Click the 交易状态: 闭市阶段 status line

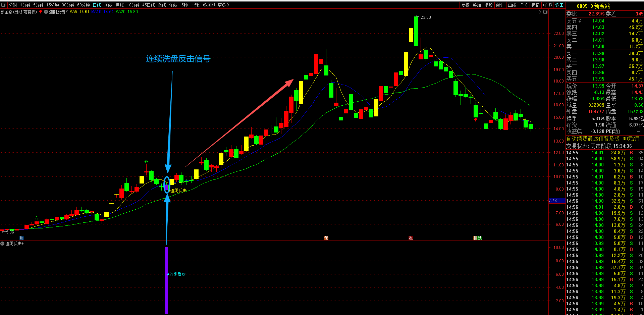pos(599,146)
